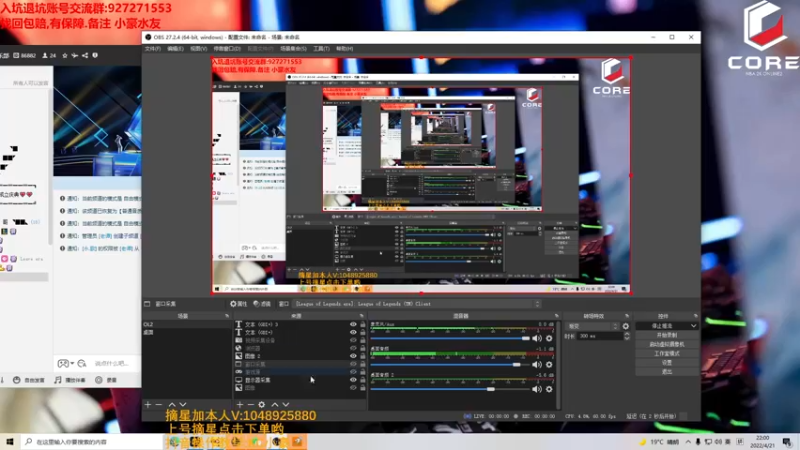The height and width of the screenshot is (450, 800).
Task: Step the transition duration spinner
Action: 627,336
